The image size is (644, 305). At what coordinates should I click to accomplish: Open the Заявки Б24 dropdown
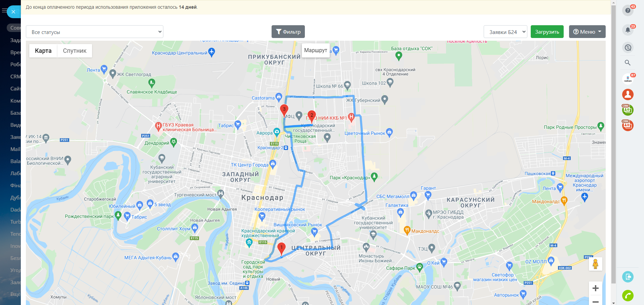coord(506,32)
